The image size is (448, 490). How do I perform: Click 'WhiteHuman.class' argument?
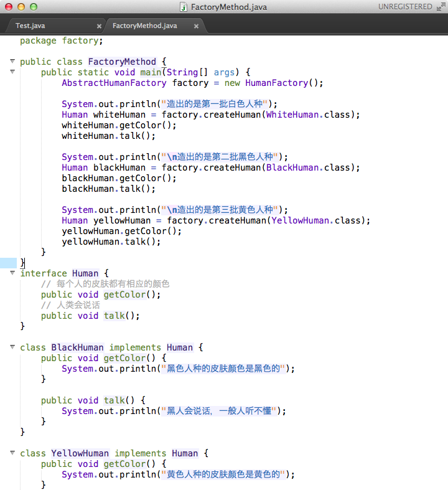[308, 115]
